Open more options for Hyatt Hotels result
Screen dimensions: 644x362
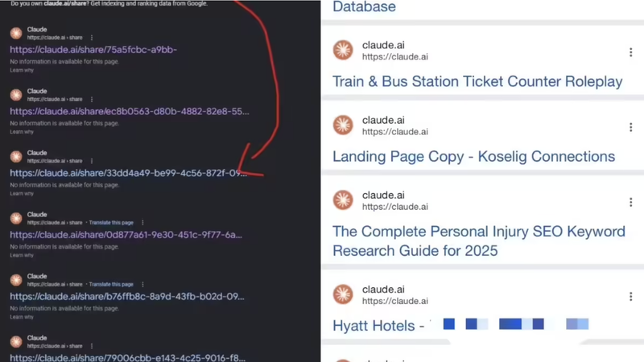pyautogui.click(x=631, y=296)
